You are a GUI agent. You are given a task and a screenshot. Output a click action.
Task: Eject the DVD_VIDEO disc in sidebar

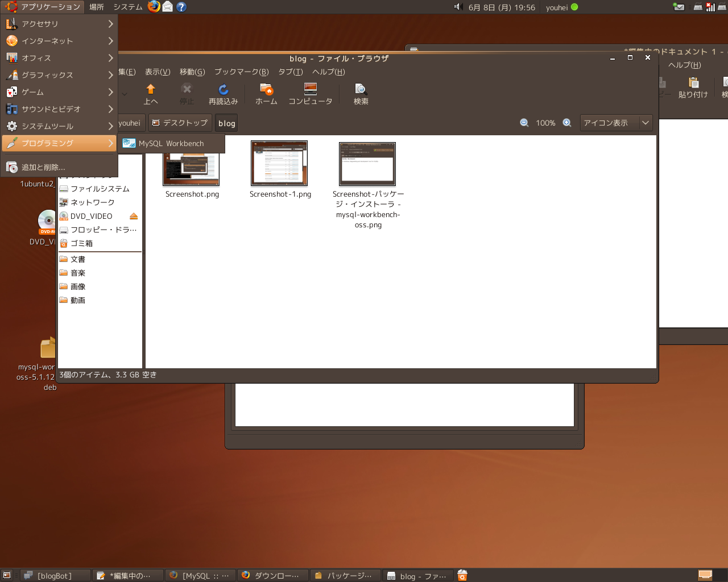click(134, 216)
